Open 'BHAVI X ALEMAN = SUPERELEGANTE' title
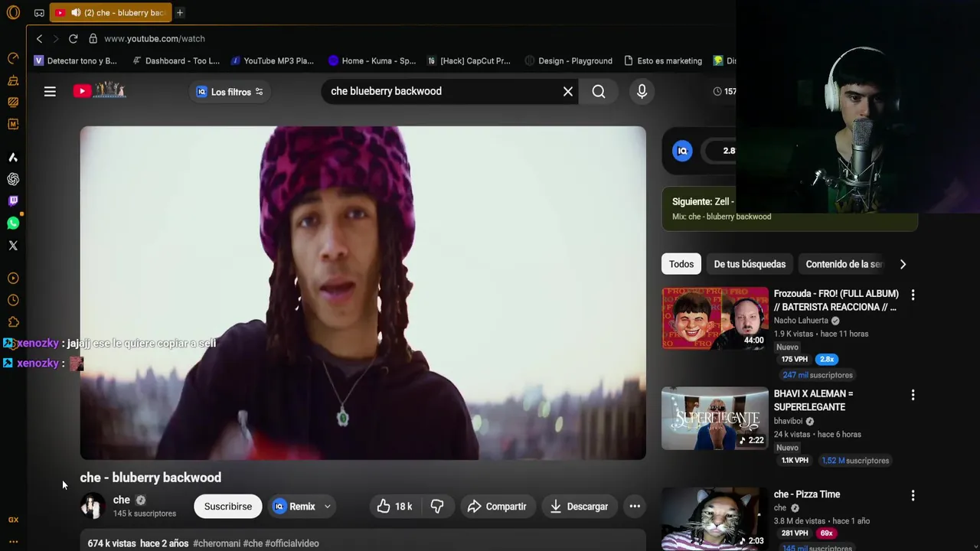This screenshot has height=551, width=980. [813, 400]
